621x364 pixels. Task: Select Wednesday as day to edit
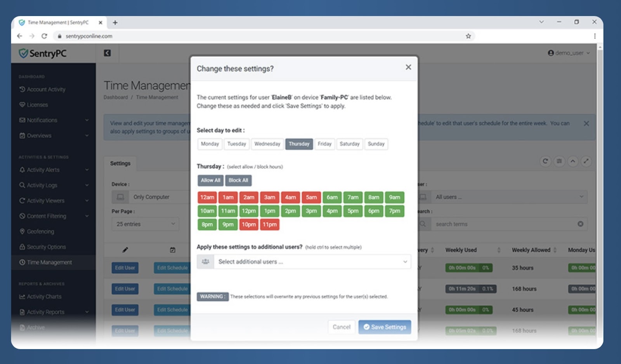[267, 144]
